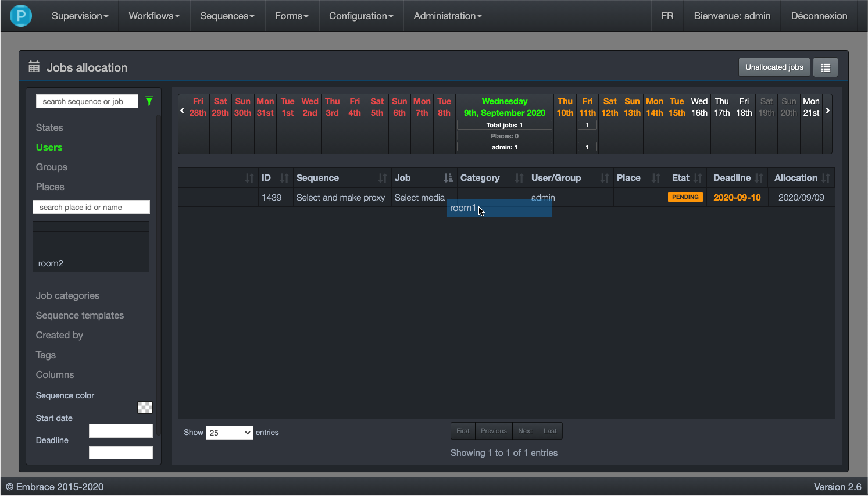The height and width of the screenshot is (496, 868).
Task: Click the list view icon button
Action: pos(826,67)
